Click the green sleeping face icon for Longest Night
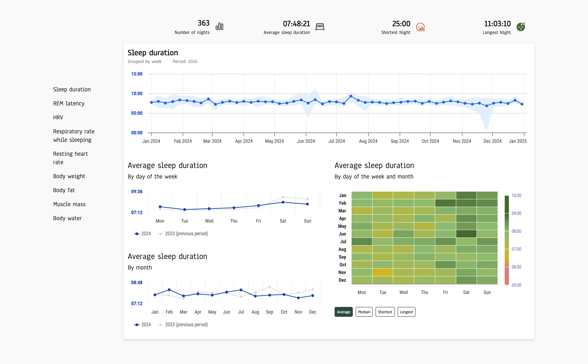The width and height of the screenshot is (588, 364). click(521, 27)
